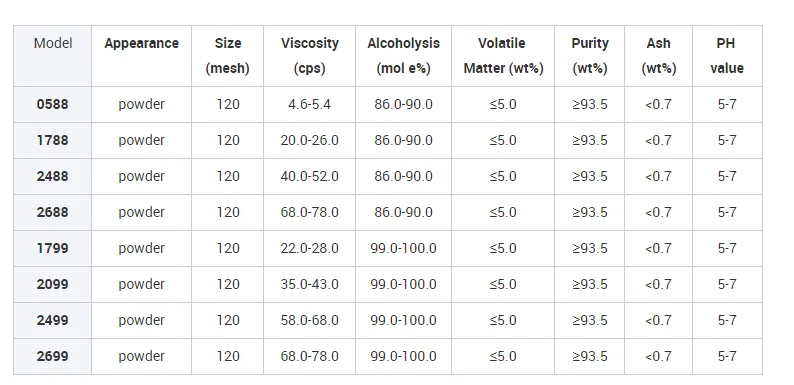Click model 2499 cell
794x385 pixels.
coord(52,320)
